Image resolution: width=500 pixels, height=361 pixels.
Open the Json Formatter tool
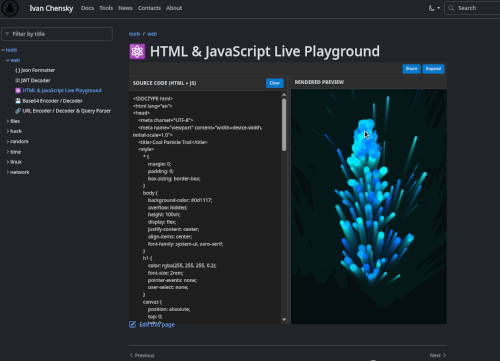[x=35, y=70]
